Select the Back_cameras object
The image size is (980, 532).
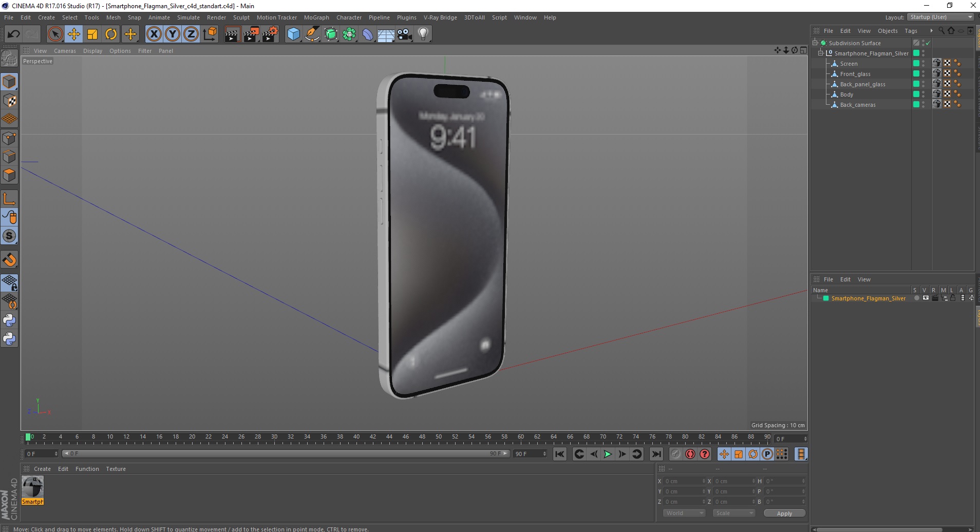pyautogui.click(x=858, y=105)
